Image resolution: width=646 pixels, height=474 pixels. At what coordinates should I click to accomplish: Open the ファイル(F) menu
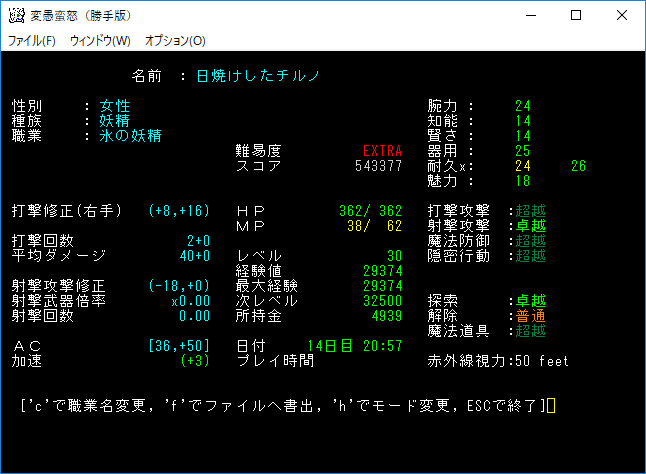tap(32, 41)
